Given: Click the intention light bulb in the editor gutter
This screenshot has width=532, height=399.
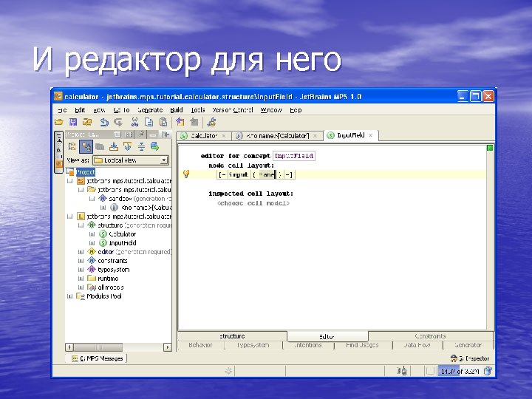Looking at the screenshot, I should coord(186,174).
